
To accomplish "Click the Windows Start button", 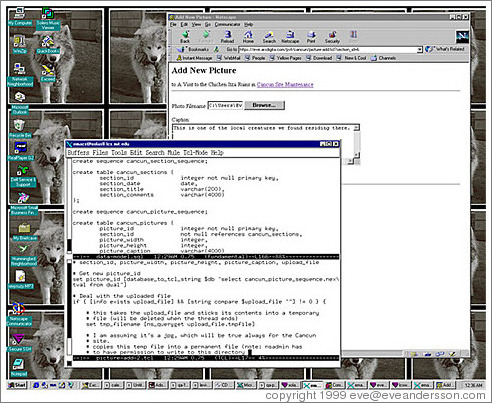I will click(x=17, y=385).
